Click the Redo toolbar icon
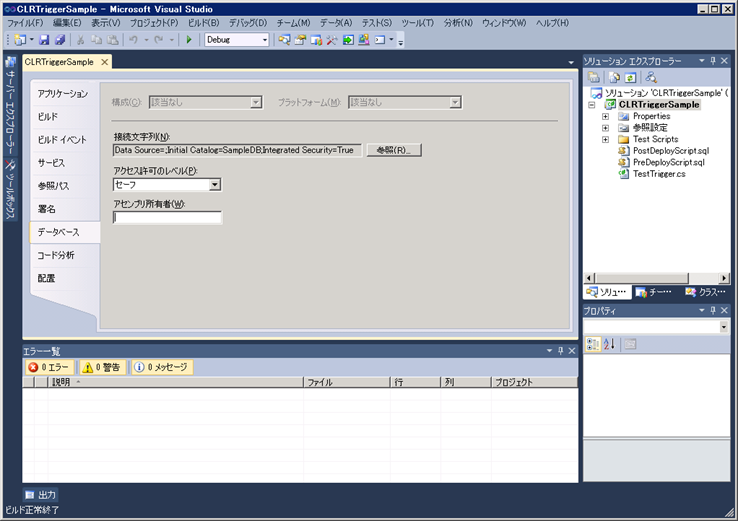 [x=159, y=40]
